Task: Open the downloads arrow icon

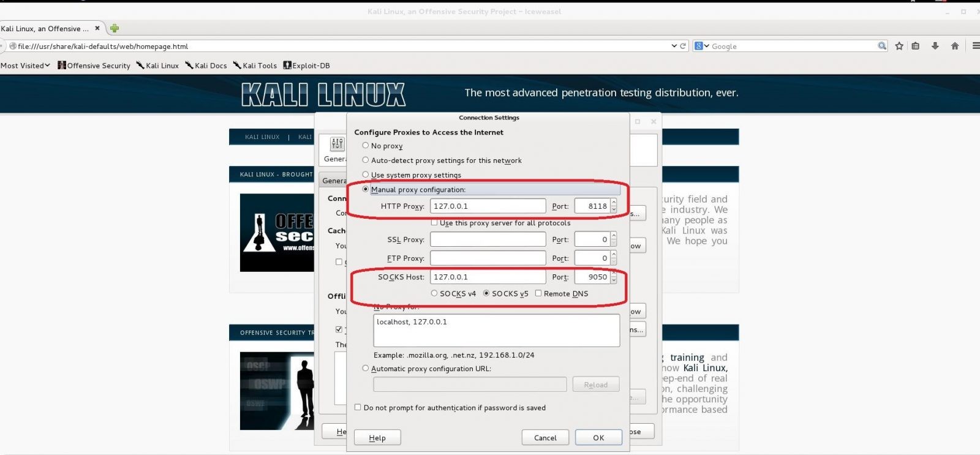Action: (x=935, y=46)
